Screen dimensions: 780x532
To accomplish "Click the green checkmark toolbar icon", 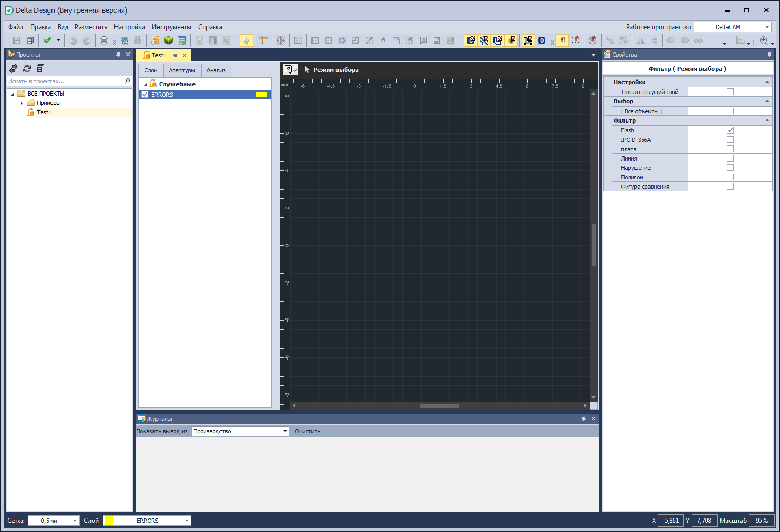I will tap(47, 41).
